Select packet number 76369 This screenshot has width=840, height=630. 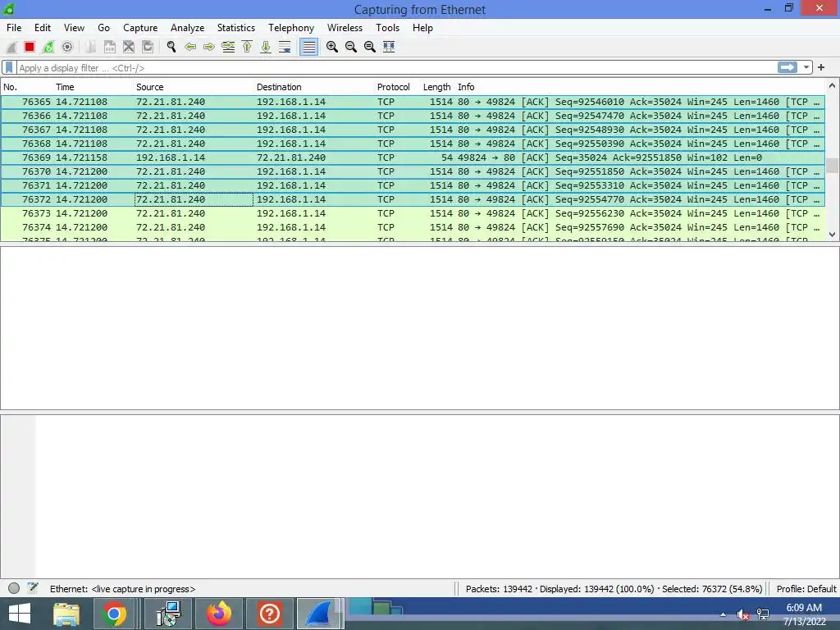(413, 157)
